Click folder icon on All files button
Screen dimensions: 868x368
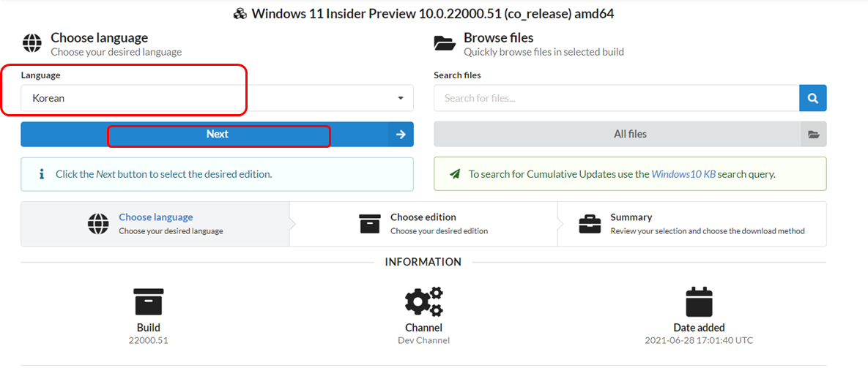click(814, 135)
